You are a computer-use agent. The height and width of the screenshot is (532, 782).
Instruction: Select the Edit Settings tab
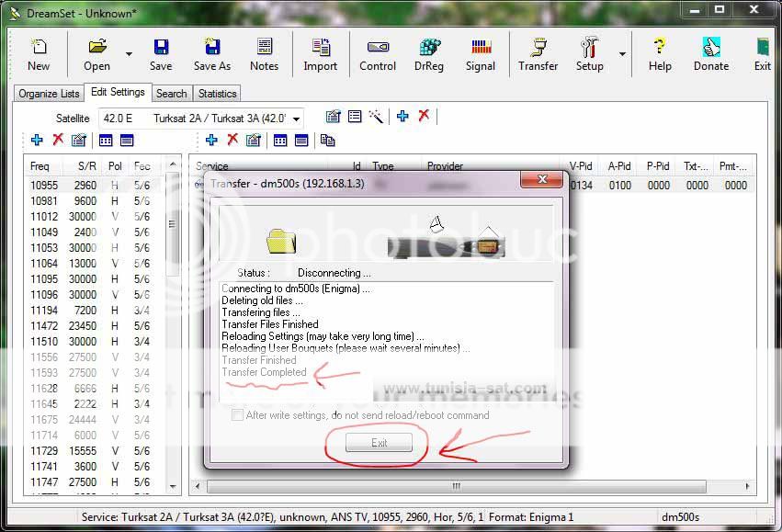point(118,92)
